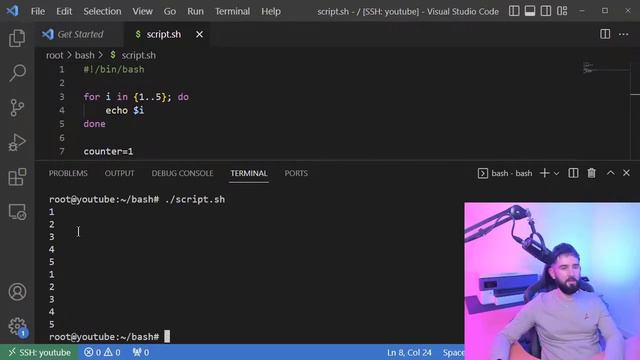Click the script.sh breadcrumb segment
Image resolution: width=640 pixels, height=360 pixels.
(138, 55)
